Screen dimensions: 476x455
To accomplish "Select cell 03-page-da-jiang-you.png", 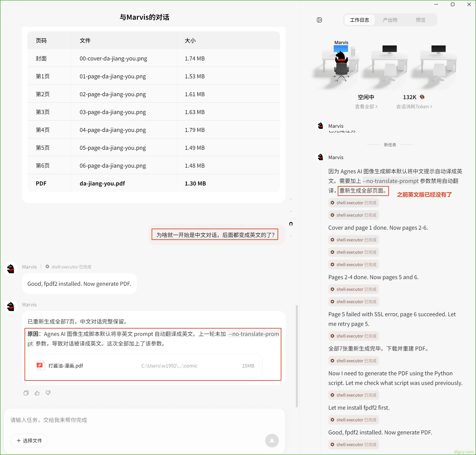I will 124,112.
